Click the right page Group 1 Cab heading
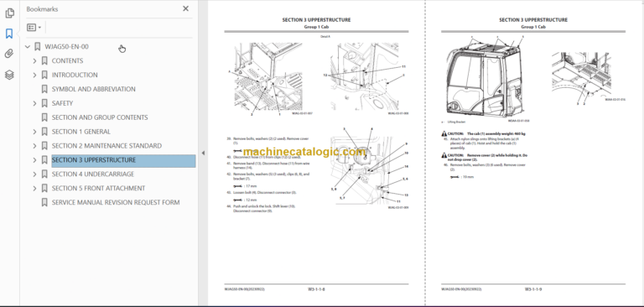This screenshot has width=644, height=307. 533,27
